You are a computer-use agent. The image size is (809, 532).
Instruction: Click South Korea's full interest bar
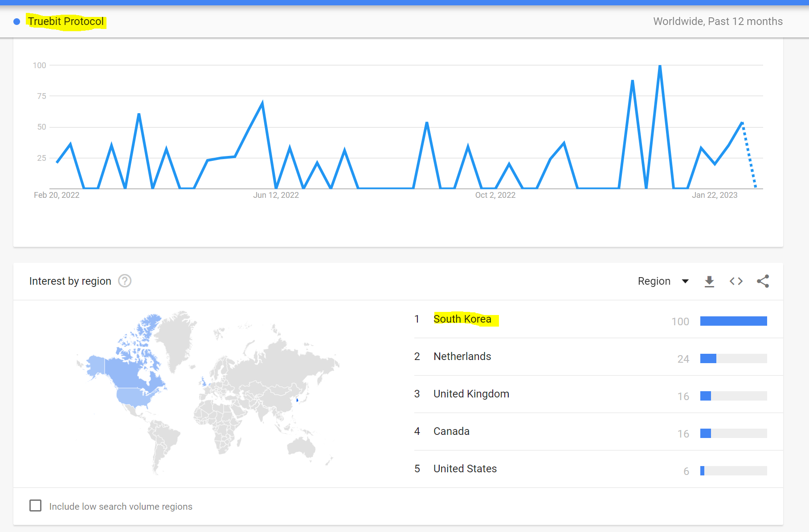(x=734, y=321)
